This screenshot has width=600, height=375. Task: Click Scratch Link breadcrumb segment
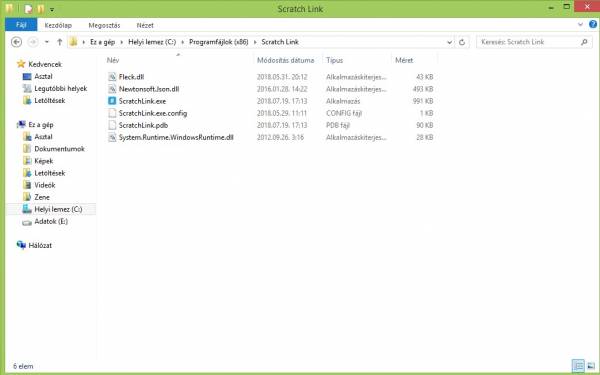tap(280, 42)
